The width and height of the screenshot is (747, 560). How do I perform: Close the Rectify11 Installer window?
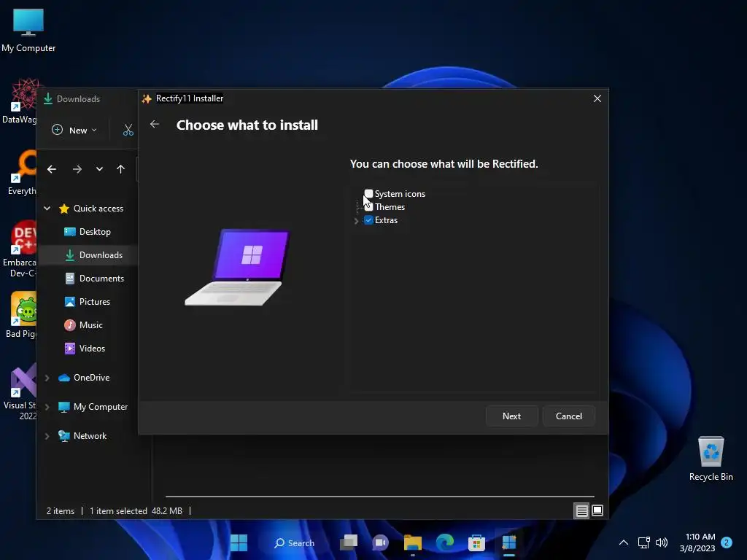pyautogui.click(x=597, y=98)
